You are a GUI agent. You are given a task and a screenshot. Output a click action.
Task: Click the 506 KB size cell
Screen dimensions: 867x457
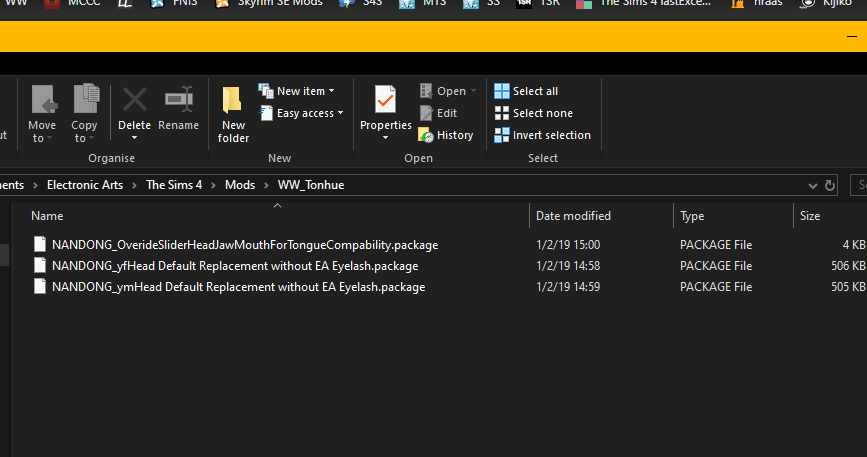(x=848, y=266)
